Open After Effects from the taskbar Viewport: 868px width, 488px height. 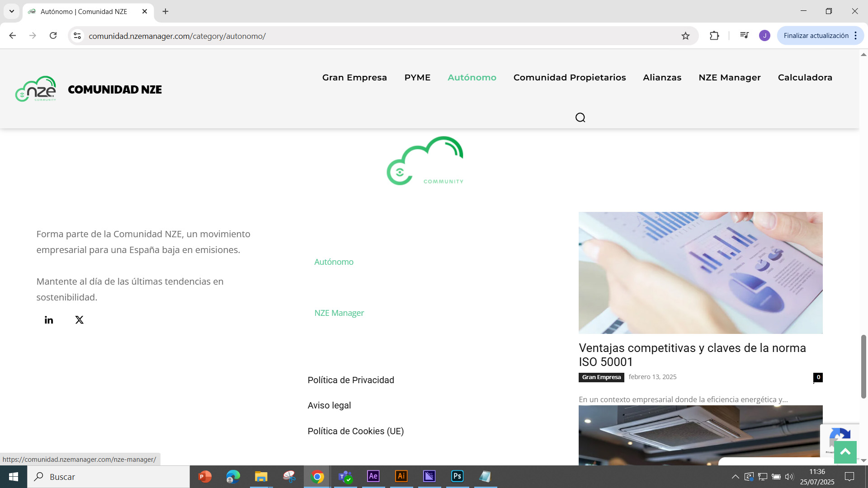coord(373,477)
